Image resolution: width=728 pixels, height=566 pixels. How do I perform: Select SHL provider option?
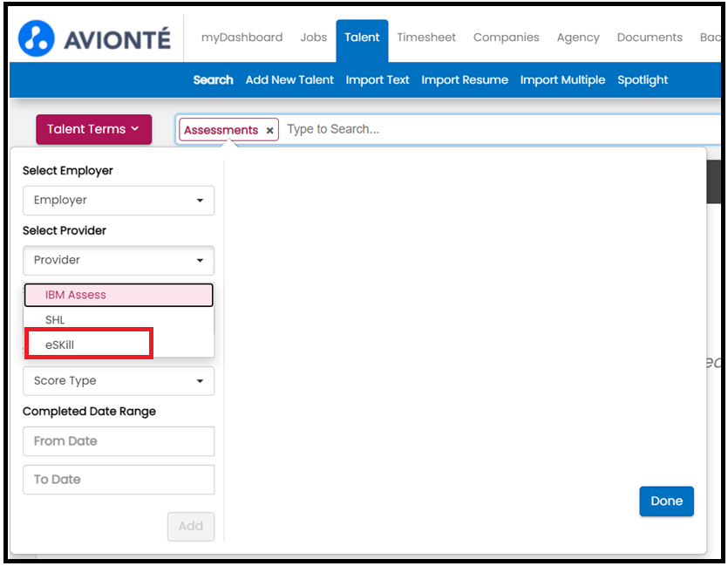119,320
